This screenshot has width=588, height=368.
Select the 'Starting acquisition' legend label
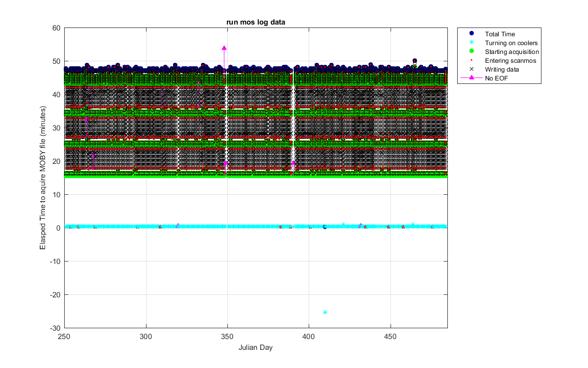click(512, 52)
